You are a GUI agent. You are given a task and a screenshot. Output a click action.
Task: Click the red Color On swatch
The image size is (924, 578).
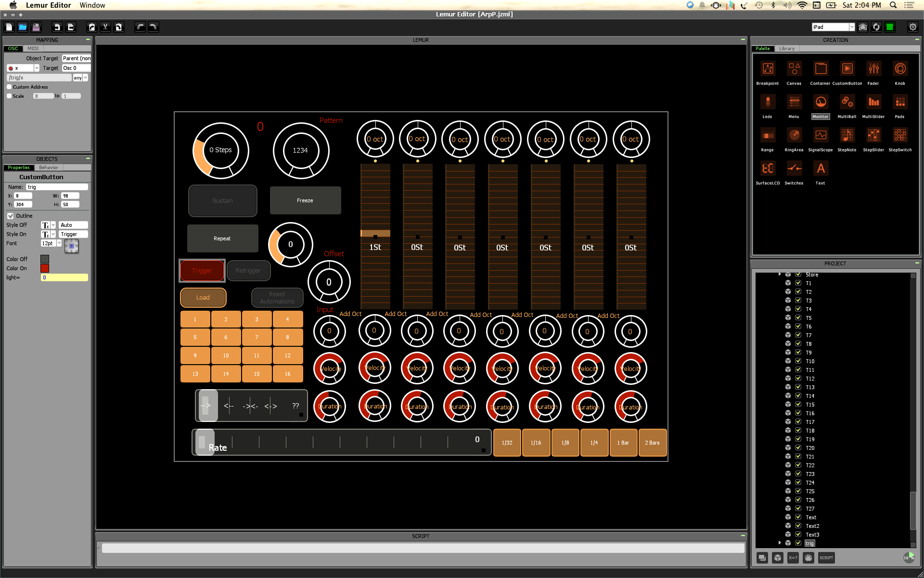[45, 268]
